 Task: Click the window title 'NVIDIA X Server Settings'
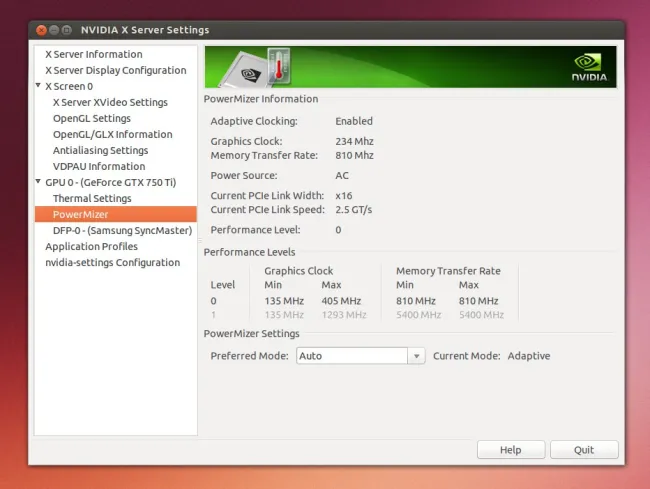[x=145, y=30]
